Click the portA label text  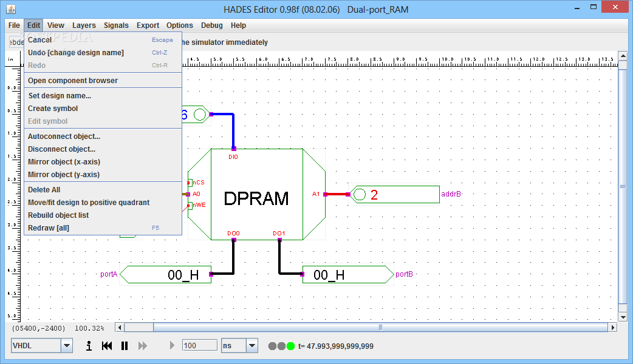click(x=109, y=274)
